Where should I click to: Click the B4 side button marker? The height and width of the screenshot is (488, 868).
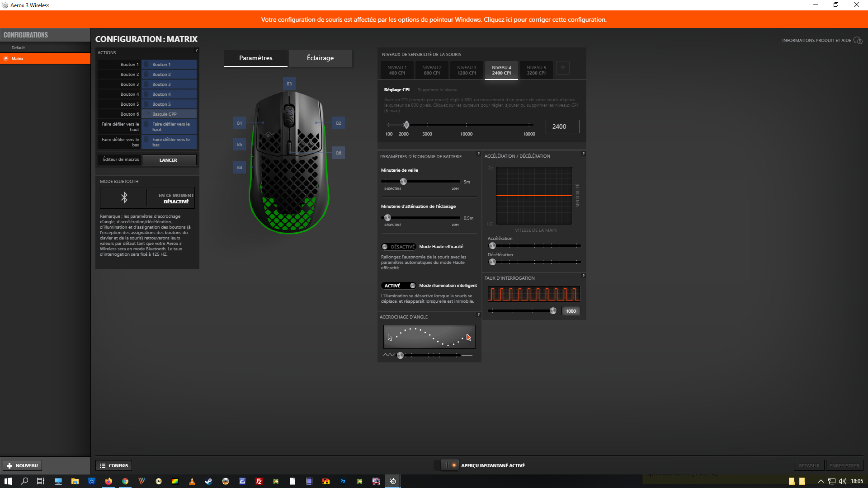coord(240,167)
